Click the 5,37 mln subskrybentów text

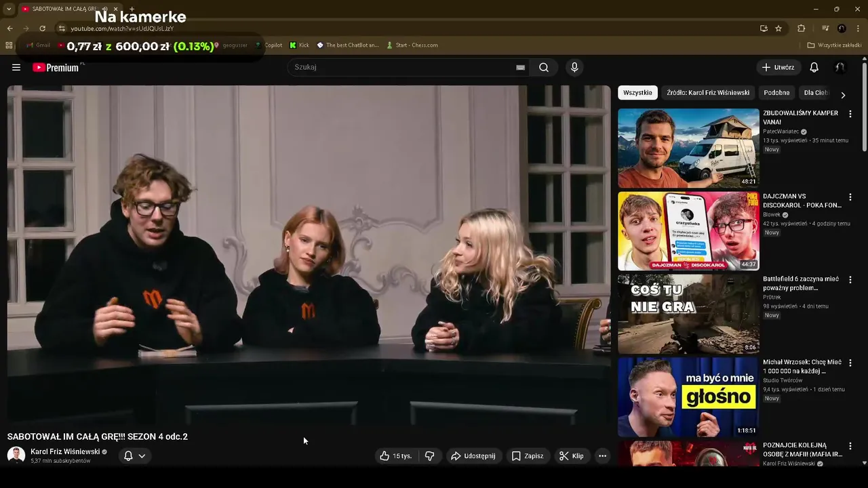60,461
